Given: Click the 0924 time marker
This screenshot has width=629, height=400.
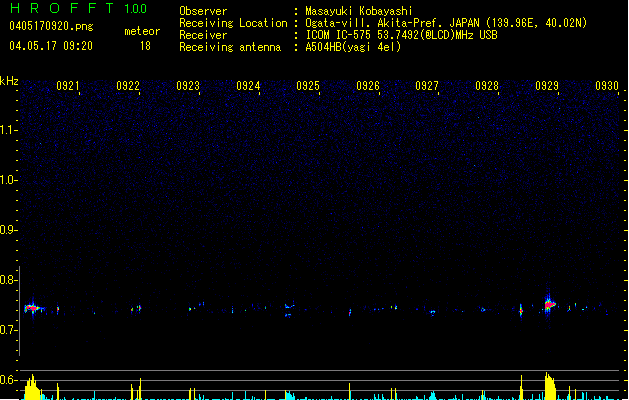Looking at the screenshot, I should [248, 86].
